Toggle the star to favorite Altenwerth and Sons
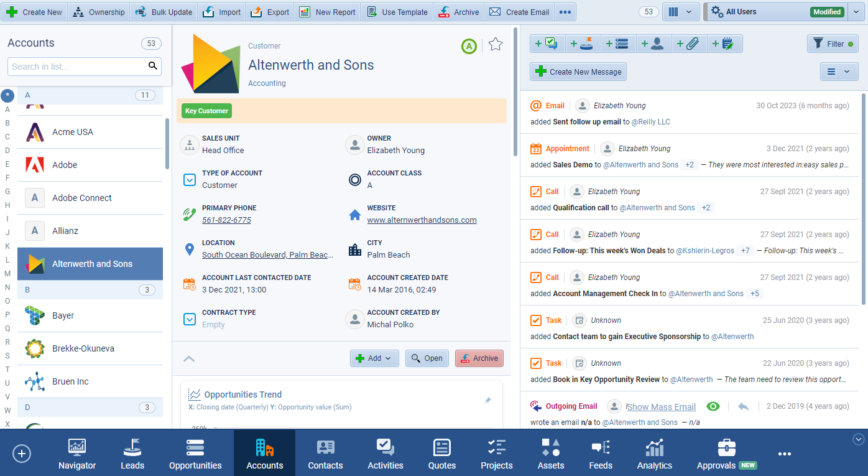The height and width of the screenshot is (476, 868). pyautogui.click(x=495, y=44)
